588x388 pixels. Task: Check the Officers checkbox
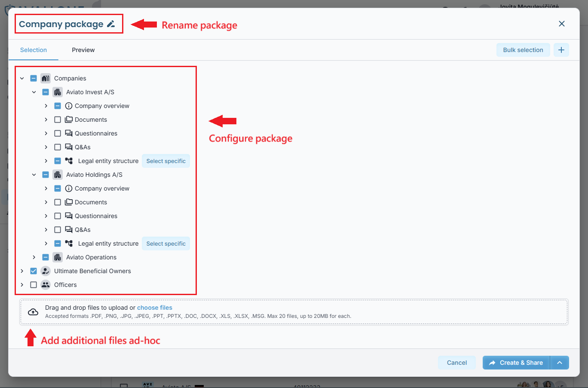click(34, 285)
